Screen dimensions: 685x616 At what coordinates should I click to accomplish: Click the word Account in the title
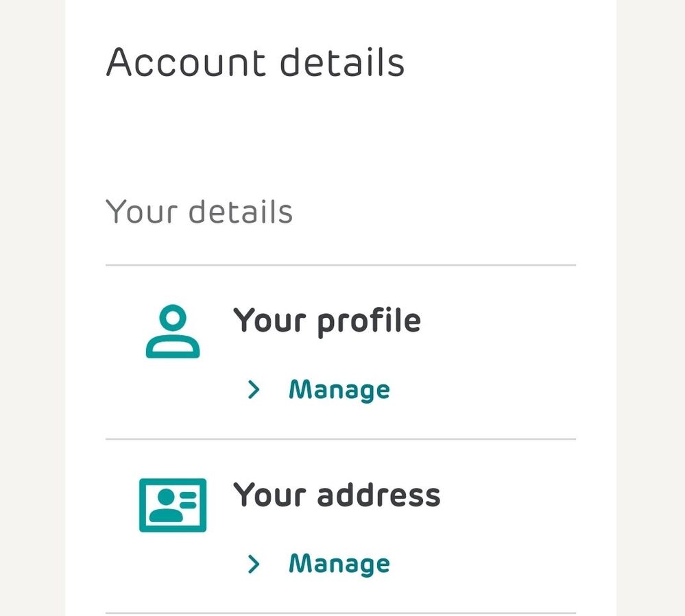(x=186, y=62)
